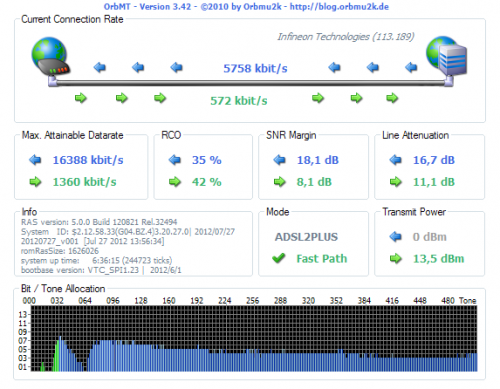Click the green checkmark beside Fast Path
This screenshot has width=500, height=389.
(279, 258)
